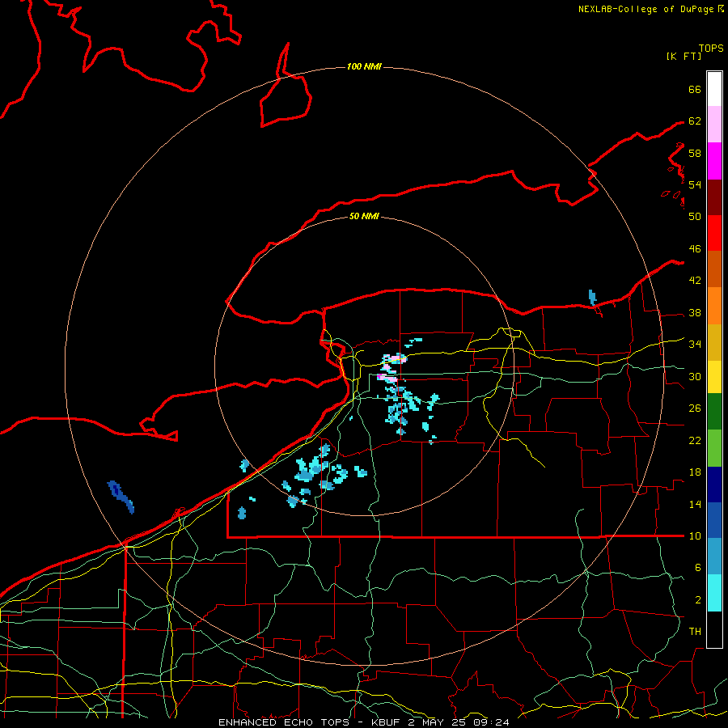This screenshot has height=728, width=728.
Task: Click the legend value "6"
Action: (697, 568)
